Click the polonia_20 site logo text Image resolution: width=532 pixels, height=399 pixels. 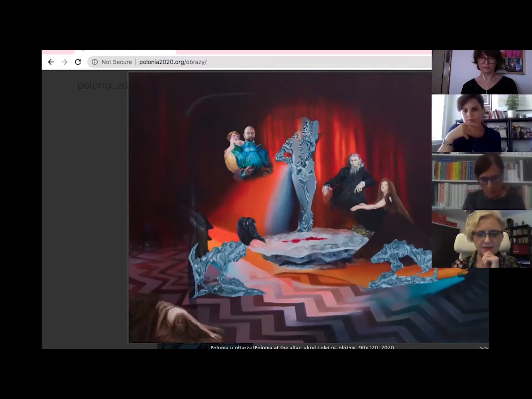pyautogui.click(x=102, y=85)
